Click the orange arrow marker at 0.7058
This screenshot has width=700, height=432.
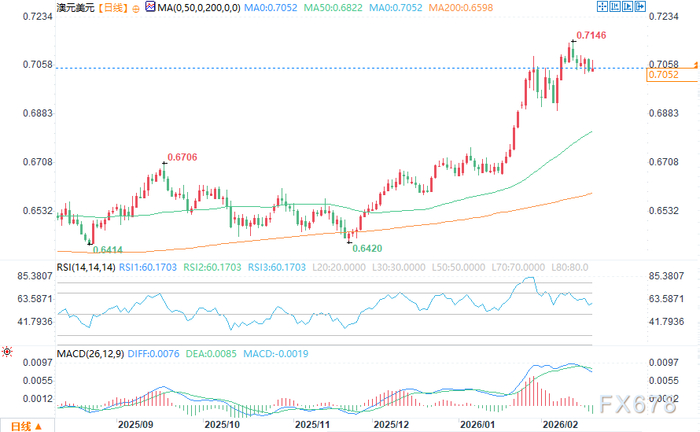696,65
